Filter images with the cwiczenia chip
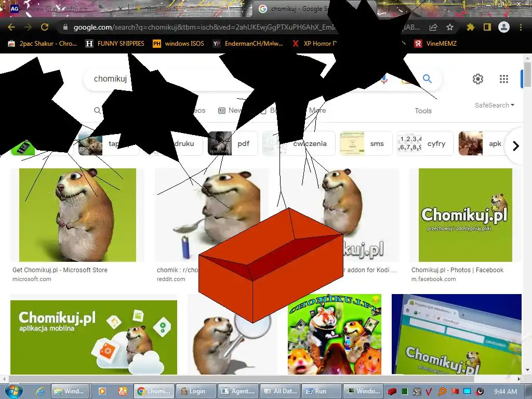 (299, 143)
